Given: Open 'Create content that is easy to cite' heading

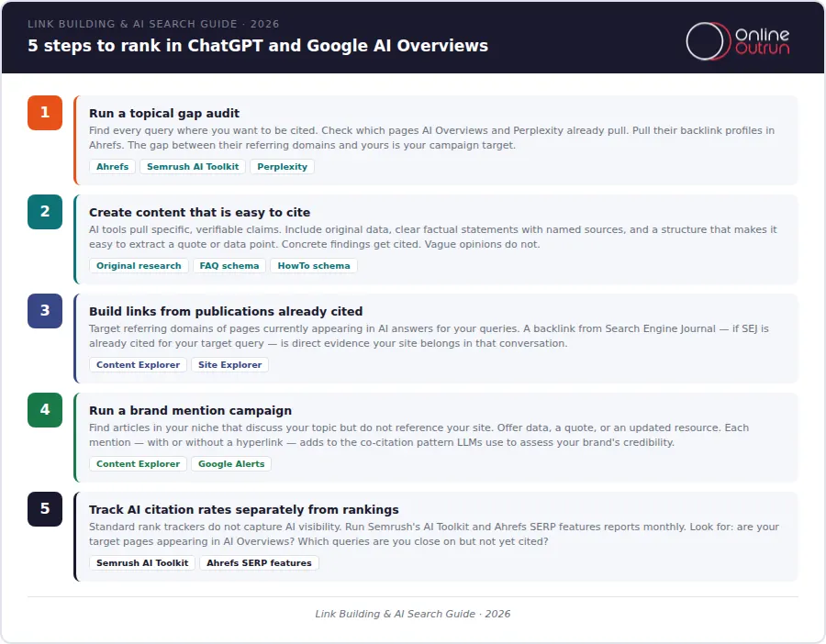Looking at the screenshot, I should (199, 213).
